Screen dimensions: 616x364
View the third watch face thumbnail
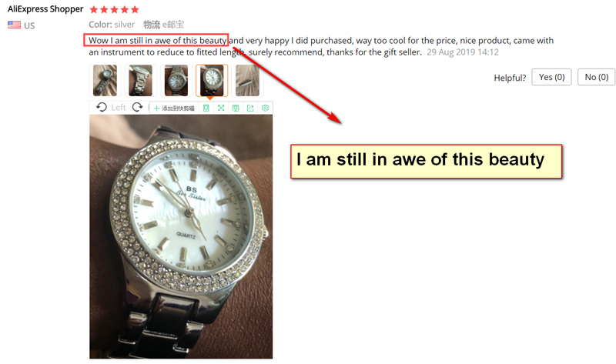pyautogui.click(x=176, y=81)
